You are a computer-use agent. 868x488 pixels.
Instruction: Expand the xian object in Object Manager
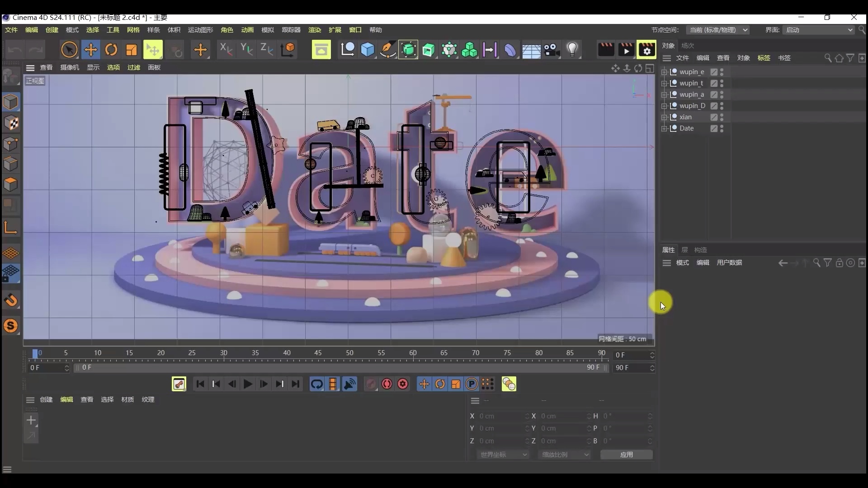click(664, 117)
